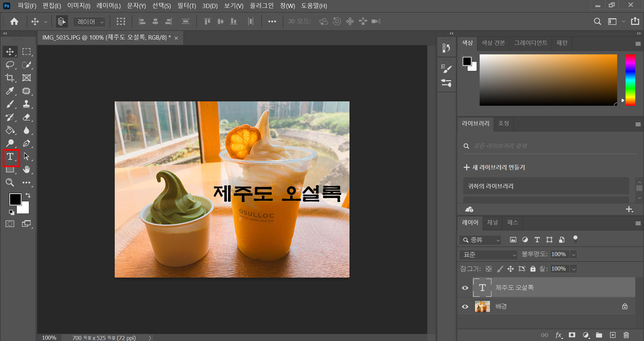This screenshot has height=341, width=644.
Task: Select the Hand tool
Action: pos(26,169)
